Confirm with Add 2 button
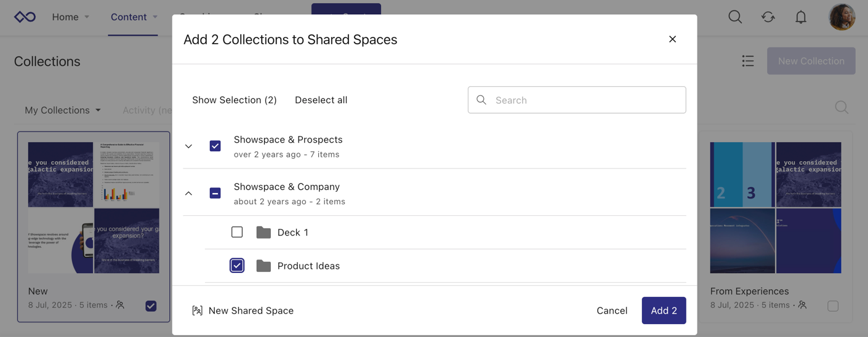 coord(664,311)
